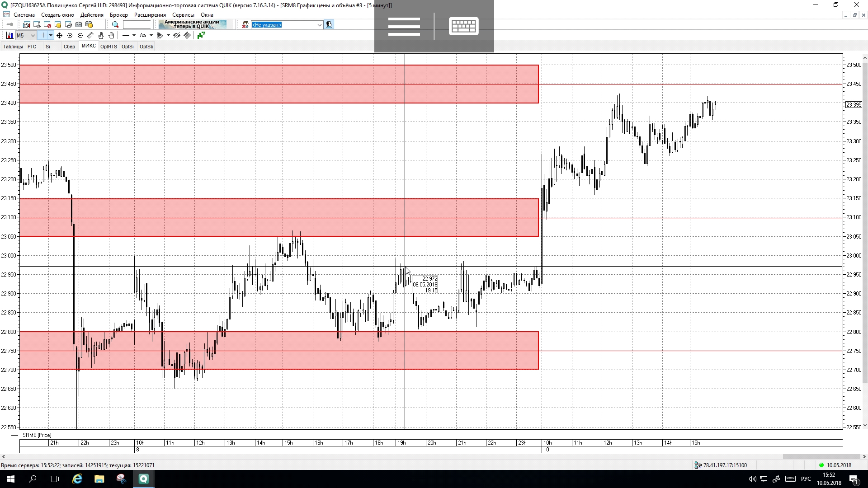Open the Сервисы menu
Screen dimensions: 868x488
point(183,15)
